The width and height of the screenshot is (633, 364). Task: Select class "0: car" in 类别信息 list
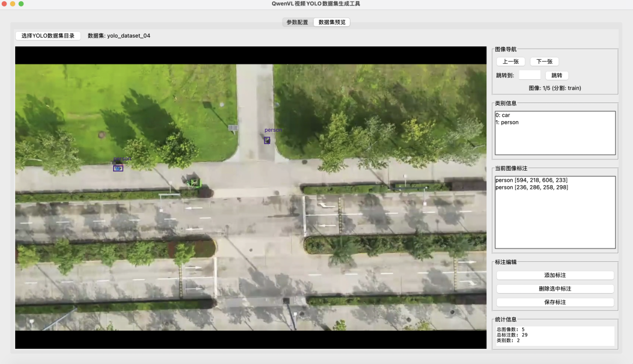[503, 115]
